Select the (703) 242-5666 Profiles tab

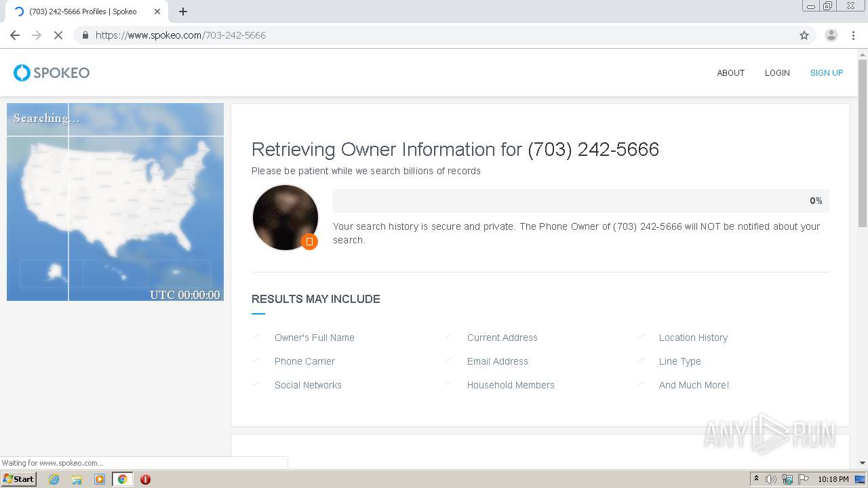[x=87, y=12]
